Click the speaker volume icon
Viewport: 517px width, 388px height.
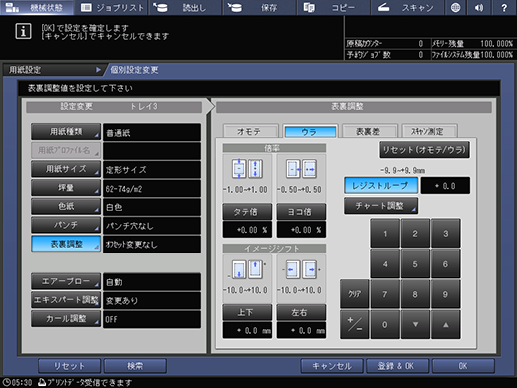pyautogui.click(x=479, y=7)
